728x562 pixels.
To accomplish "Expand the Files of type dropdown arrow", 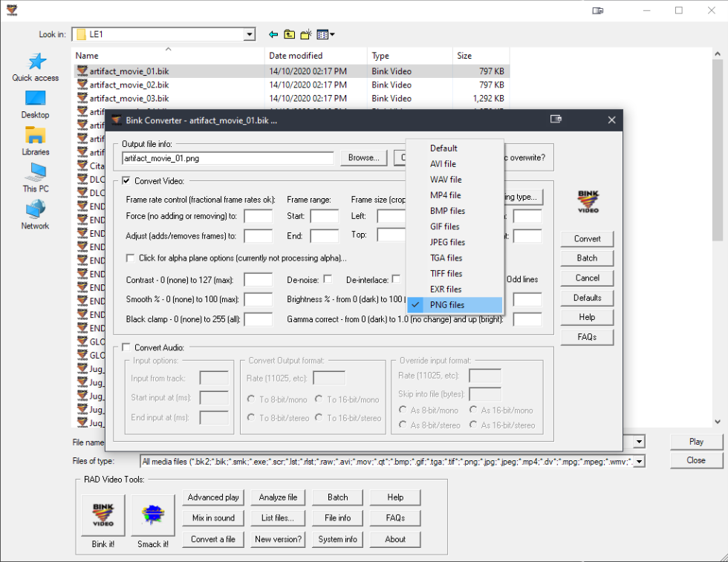I will 640,461.
